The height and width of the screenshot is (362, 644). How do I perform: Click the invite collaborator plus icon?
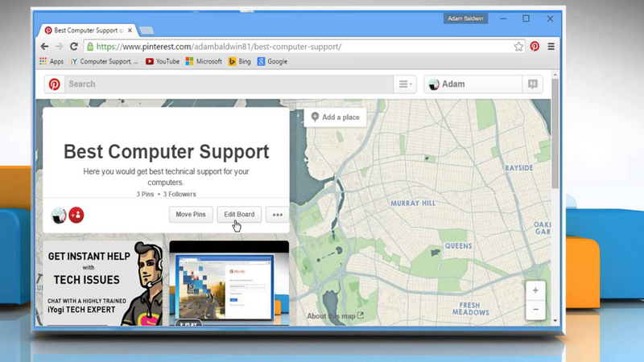click(76, 215)
